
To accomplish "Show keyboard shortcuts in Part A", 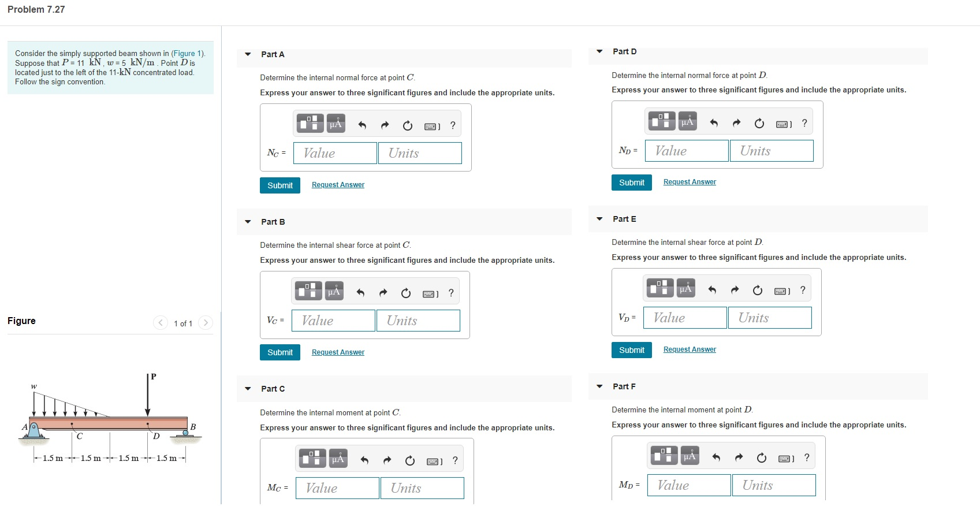I will point(432,126).
